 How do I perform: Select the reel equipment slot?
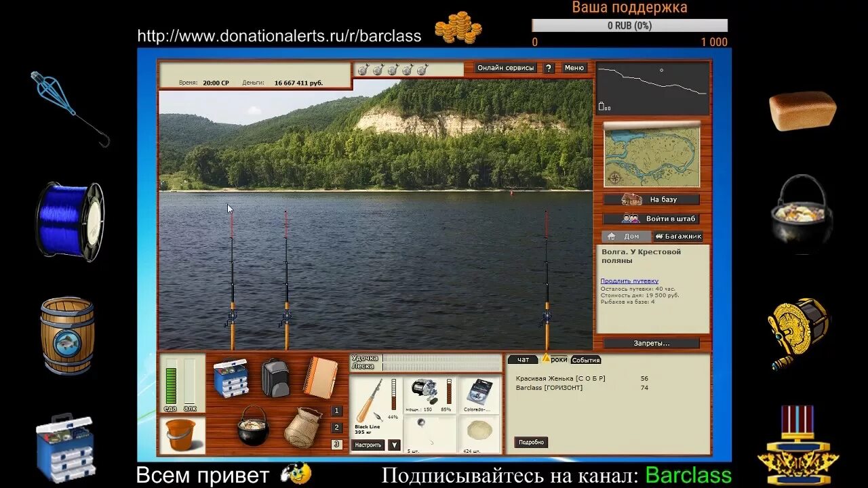[430, 395]
